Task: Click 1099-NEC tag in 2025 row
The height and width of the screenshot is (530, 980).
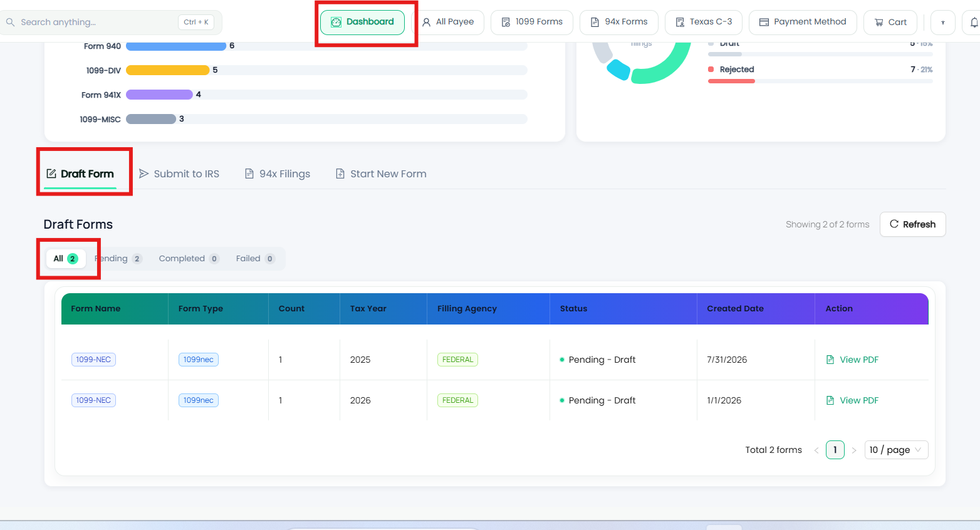Action: [x=93, y=360]
